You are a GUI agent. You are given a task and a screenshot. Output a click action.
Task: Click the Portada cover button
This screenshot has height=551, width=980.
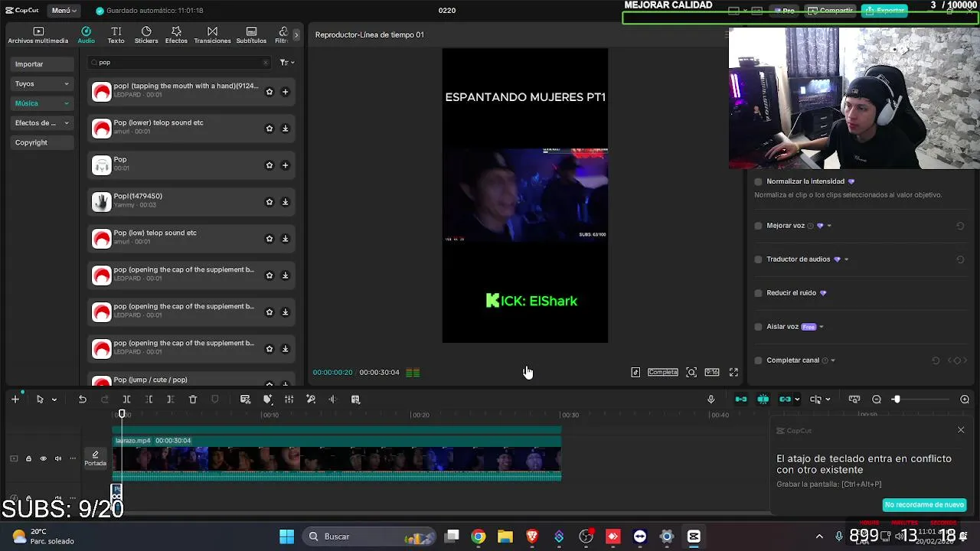tap(96, 458)
